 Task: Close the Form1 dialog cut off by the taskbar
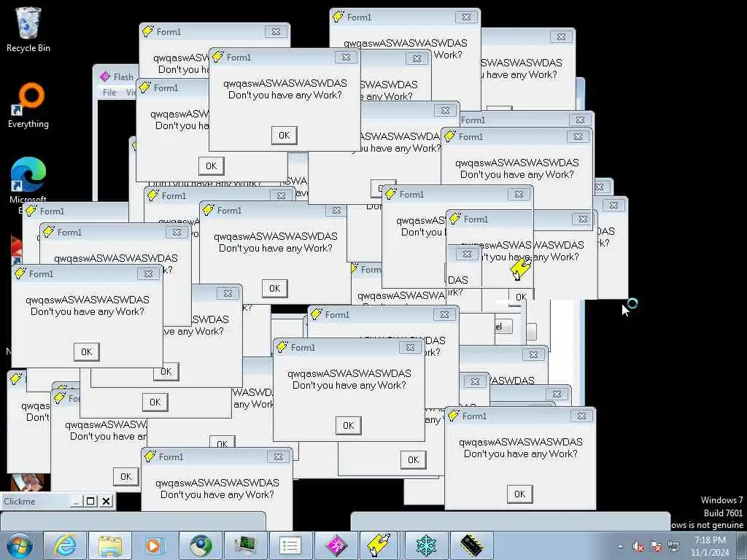coord(278,456)
